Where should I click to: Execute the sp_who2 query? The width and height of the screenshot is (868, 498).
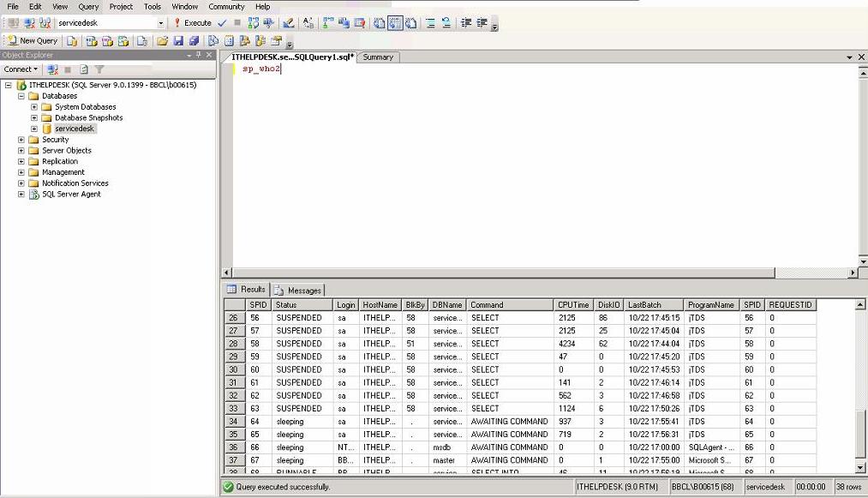click(195, 22)
